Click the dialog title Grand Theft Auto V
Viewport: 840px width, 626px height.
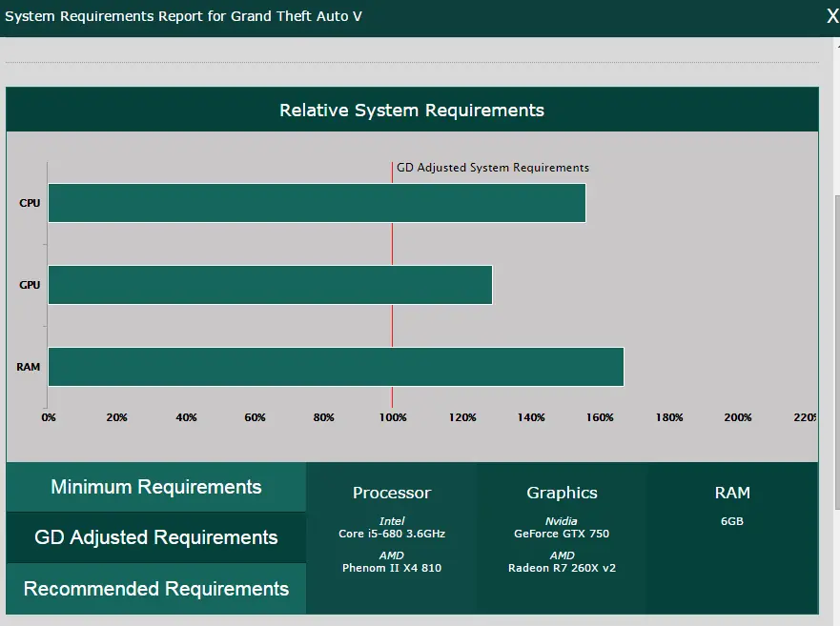click(x=297, y=16)
